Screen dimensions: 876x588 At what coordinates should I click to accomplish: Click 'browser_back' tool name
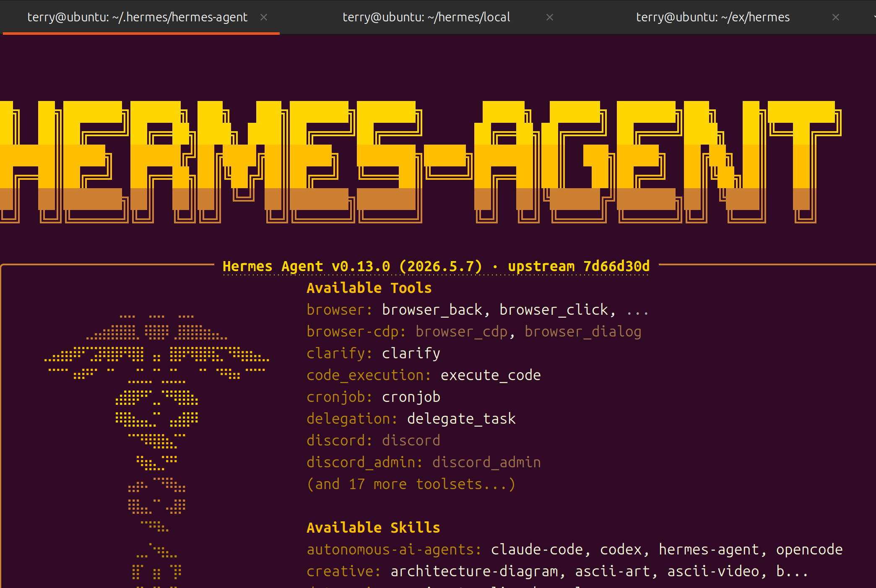point(432,310)
